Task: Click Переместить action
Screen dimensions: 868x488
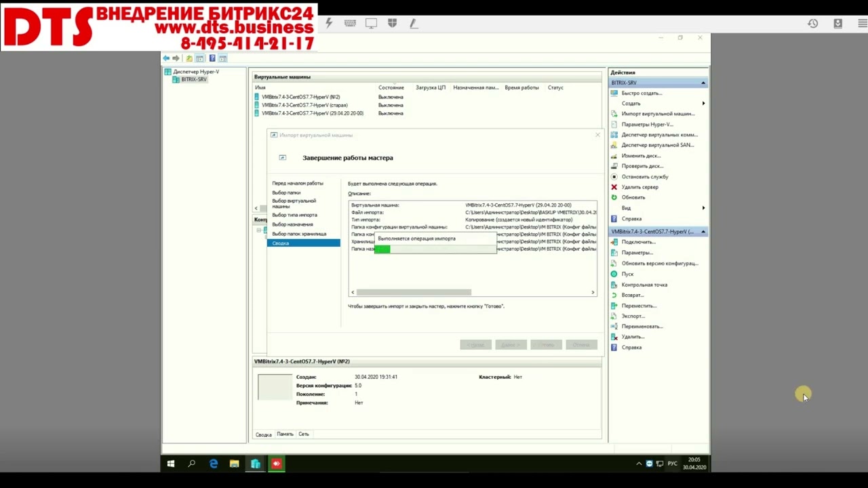Action: pos(639,306)
